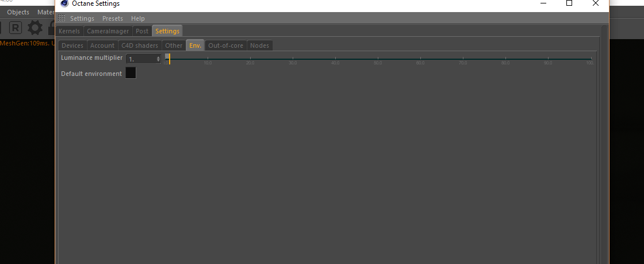Image resolution: width=644 pixels, height=264 pixels.
Task: Click the vertical scrollbar of settings panel
Action: pyautogui.click(x=604, y=144)
